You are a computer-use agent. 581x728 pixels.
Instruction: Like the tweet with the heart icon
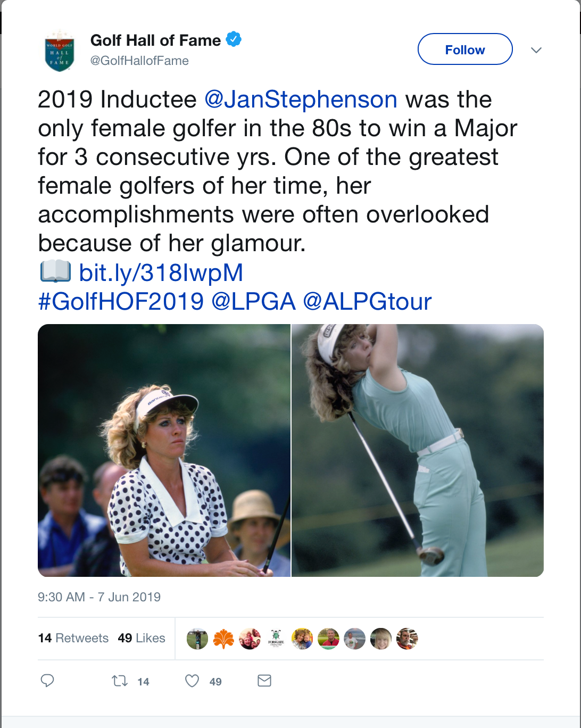(192, 681)
